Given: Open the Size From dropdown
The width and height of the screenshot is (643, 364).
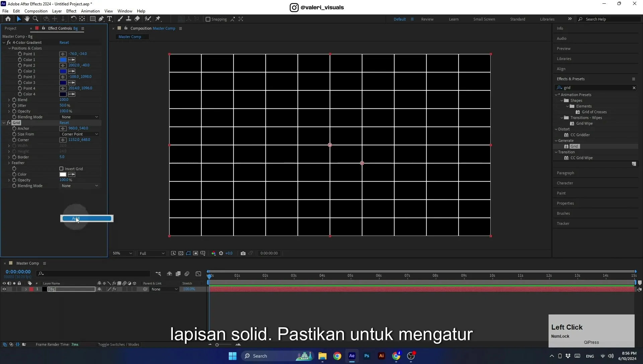Looking at the screenshot, I should 80,134.
